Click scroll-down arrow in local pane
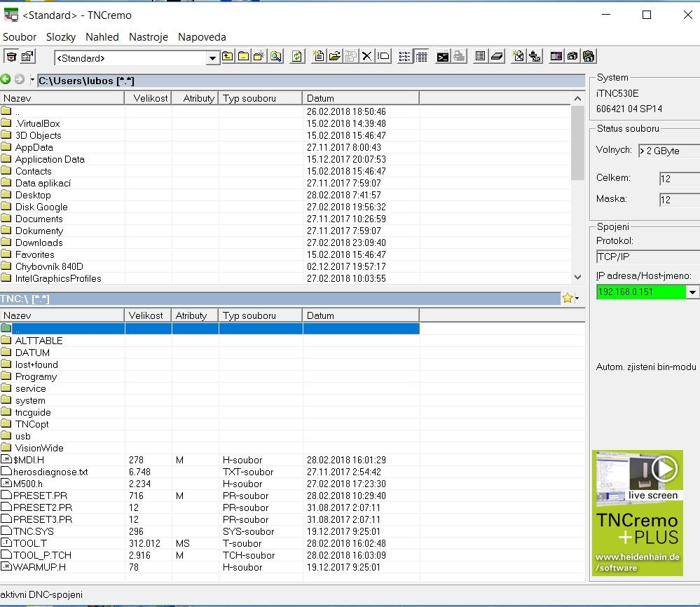 (577, 277)
